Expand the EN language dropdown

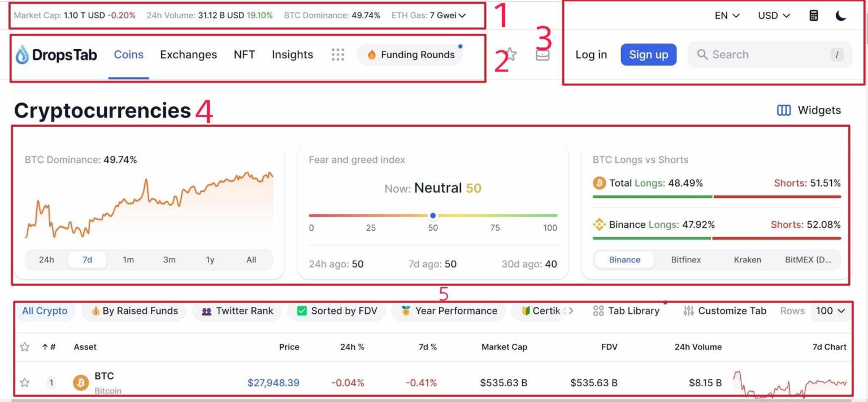coord(727,16)
